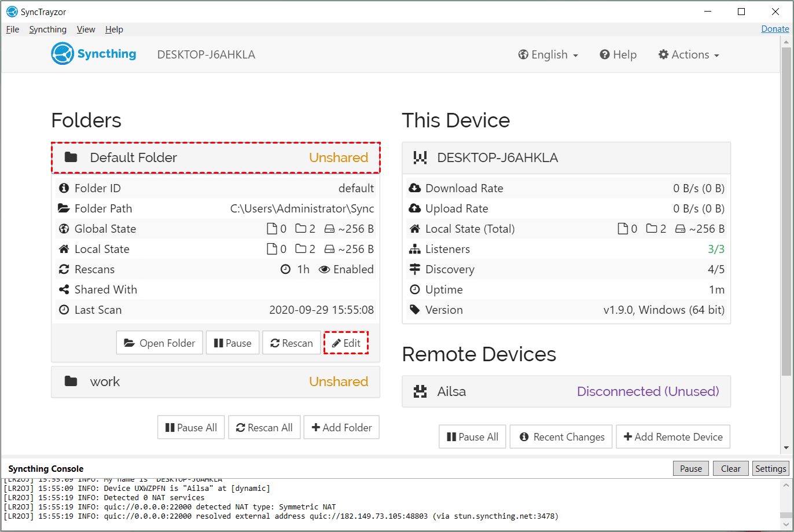794x532 pixels.
Task: Expand the Ailsa remote device panel
Action: click(x=566, y=392)
